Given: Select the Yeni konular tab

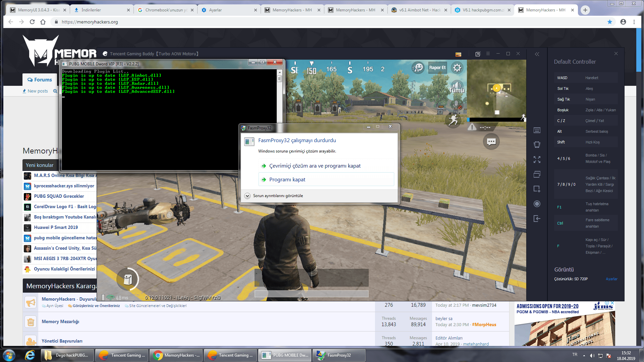Looking at the screenshot, I should (40, 165).
